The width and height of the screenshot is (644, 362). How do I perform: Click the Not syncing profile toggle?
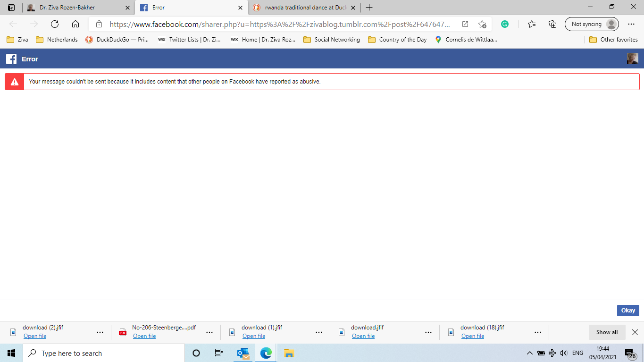(592, 24)
